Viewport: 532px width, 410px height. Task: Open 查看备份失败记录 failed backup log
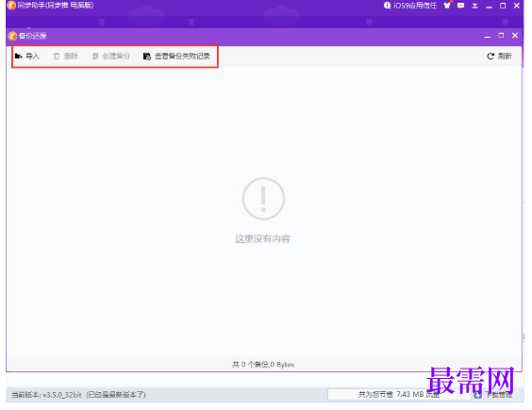coord(176,56)
